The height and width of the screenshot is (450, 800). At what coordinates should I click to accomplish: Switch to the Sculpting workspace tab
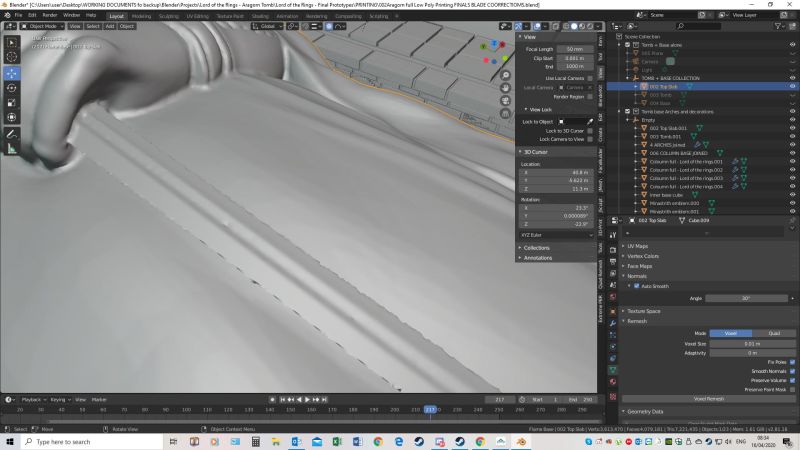(168, 16)
